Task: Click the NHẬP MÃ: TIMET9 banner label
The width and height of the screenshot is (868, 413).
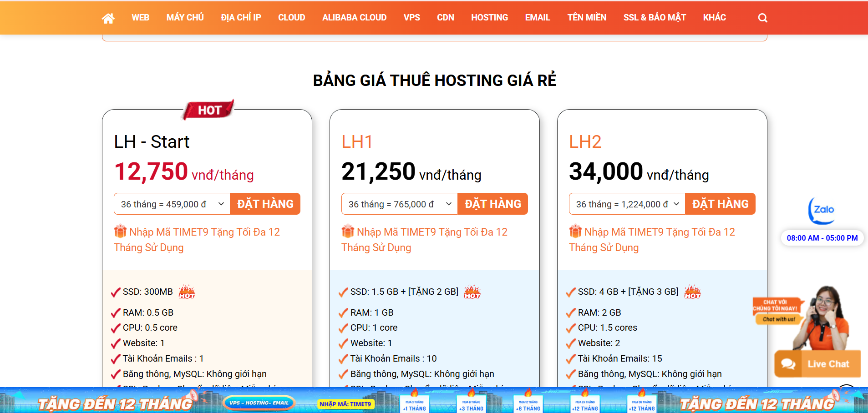Action: (345, 404)
